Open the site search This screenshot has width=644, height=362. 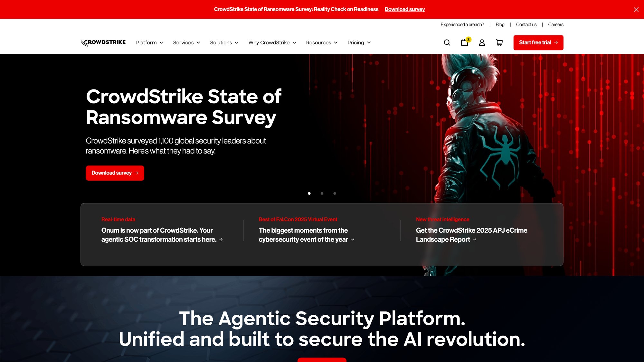point(447,42)
